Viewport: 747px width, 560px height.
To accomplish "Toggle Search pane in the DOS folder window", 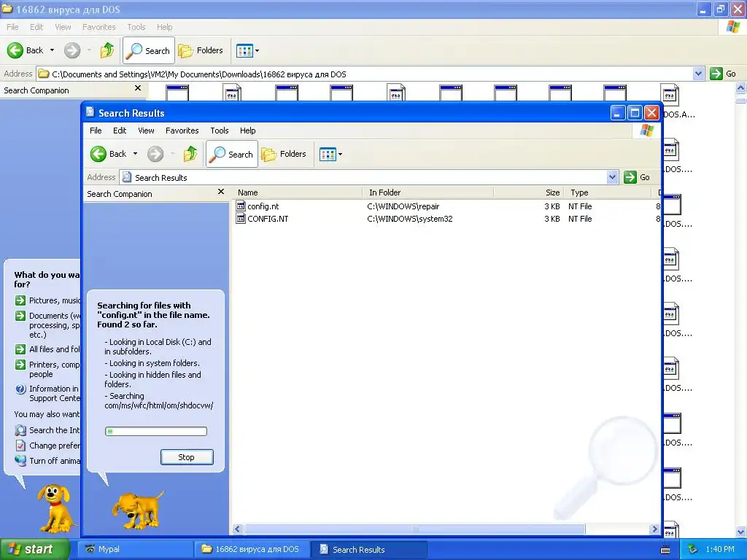I will (x=149, y=50).
